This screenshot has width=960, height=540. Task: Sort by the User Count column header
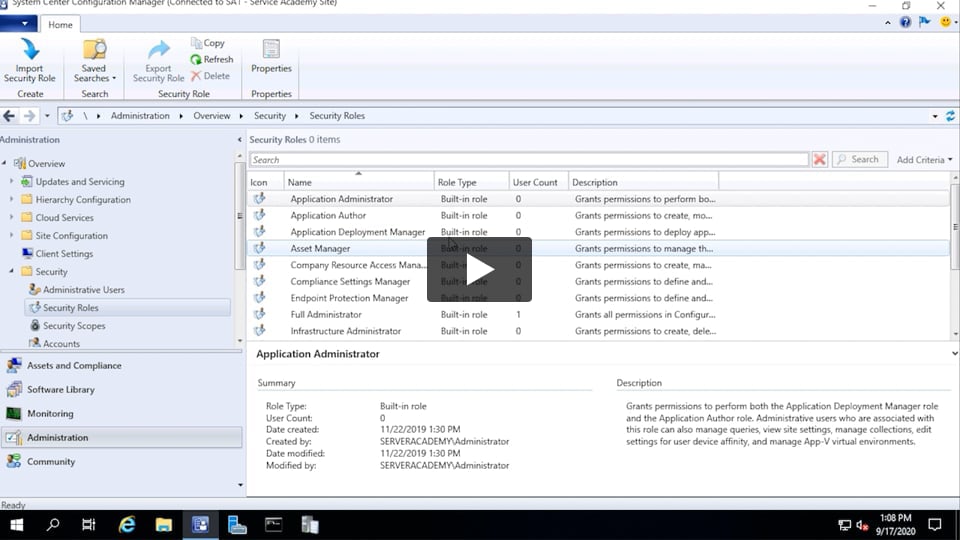[535, 183]
